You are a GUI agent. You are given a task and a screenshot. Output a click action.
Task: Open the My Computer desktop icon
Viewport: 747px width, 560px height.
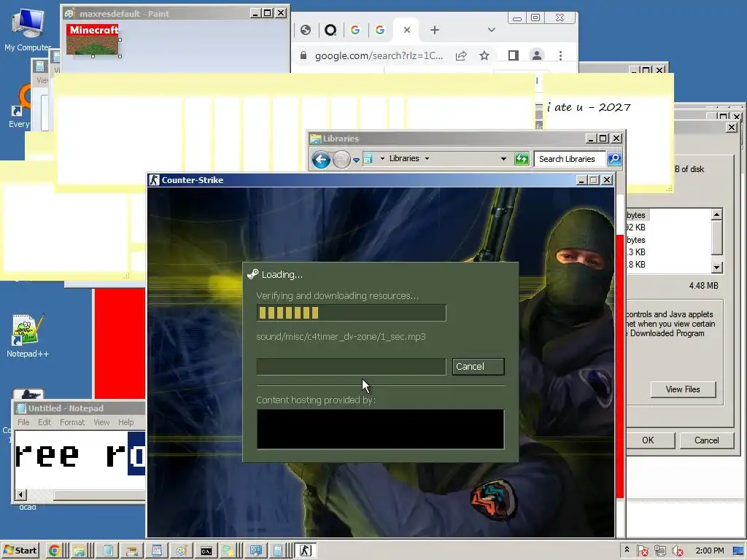coord(28,29)
